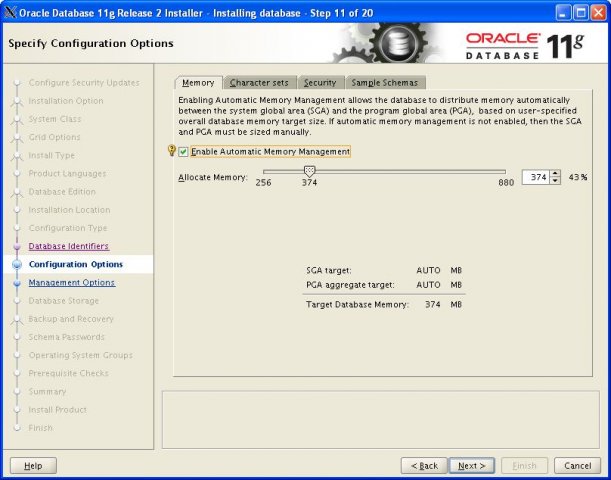Viewport: 611px width, 480px height.
Task: Open the Character sets tab
Action: point(259,83)
